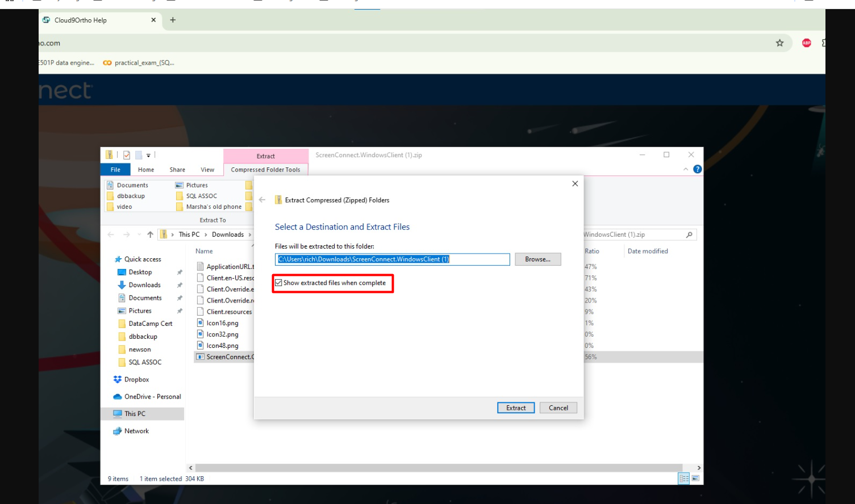The width and height of the screenshot is (855, 504).
Task: Click the Extract button in the dialog
Action: (516, 408)
